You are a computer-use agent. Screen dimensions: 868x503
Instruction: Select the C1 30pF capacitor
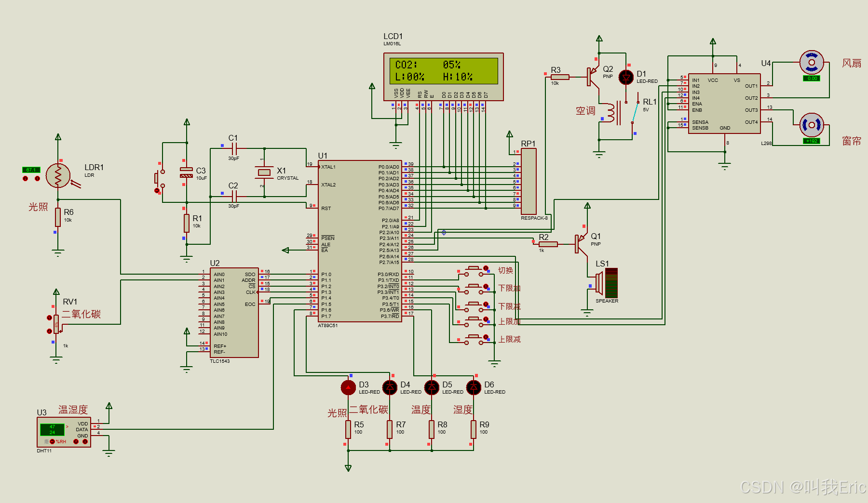click(234, 149)
